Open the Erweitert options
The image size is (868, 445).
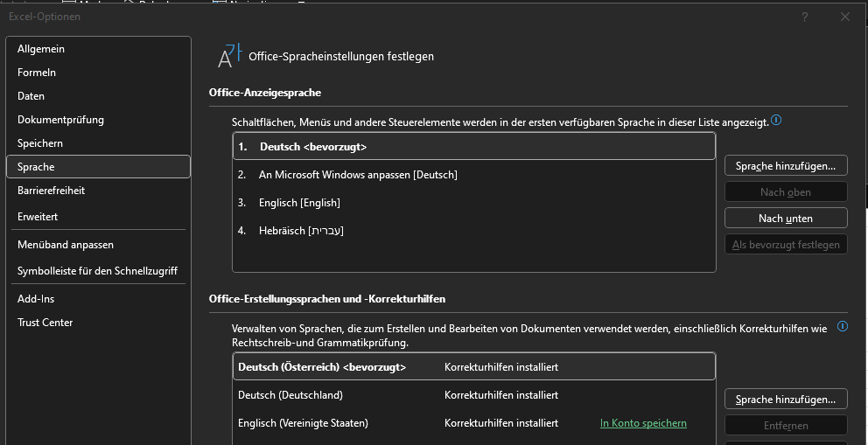tap(98, 217)
